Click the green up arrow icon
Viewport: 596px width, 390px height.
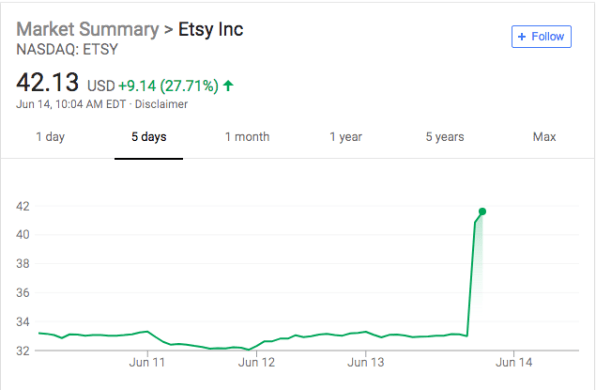[x=228, y=85]
